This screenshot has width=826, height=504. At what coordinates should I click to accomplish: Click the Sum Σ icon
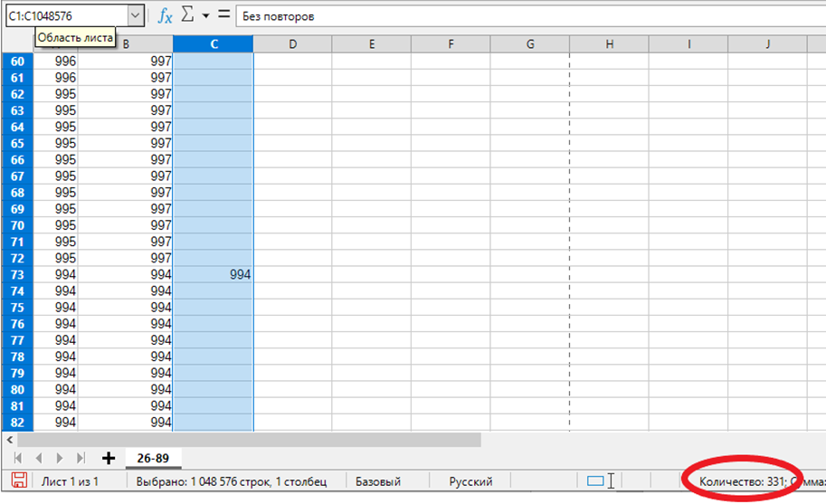click(x=188, y=16)
